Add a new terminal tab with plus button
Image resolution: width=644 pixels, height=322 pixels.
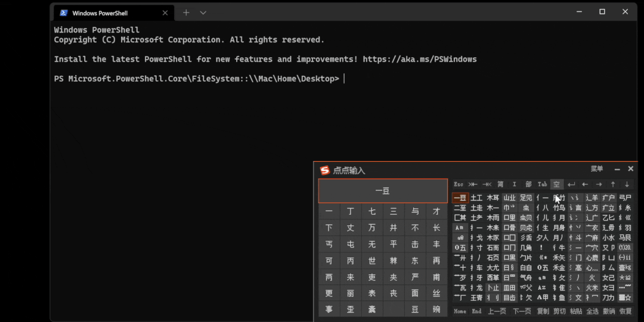point(186,13)
